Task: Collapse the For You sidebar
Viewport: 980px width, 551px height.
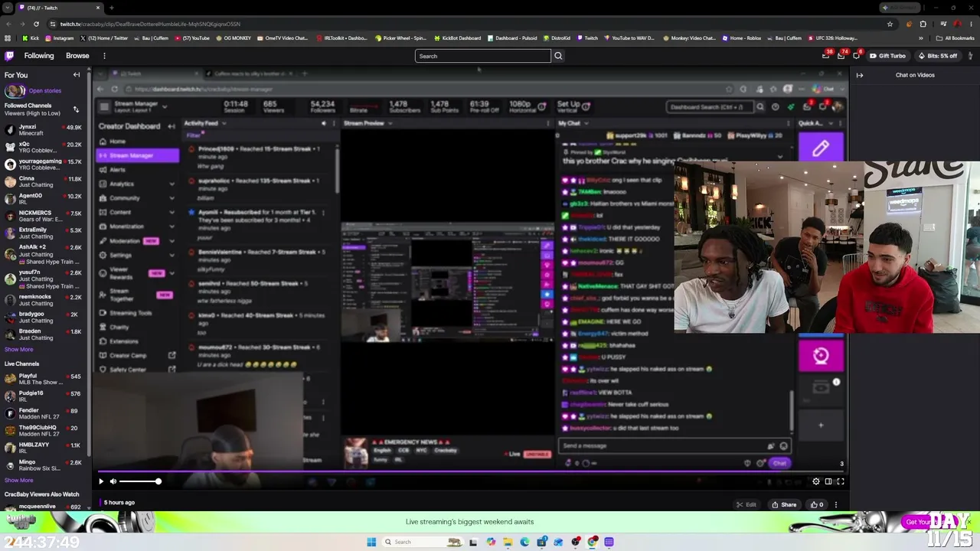Action: tap(77, 75)
